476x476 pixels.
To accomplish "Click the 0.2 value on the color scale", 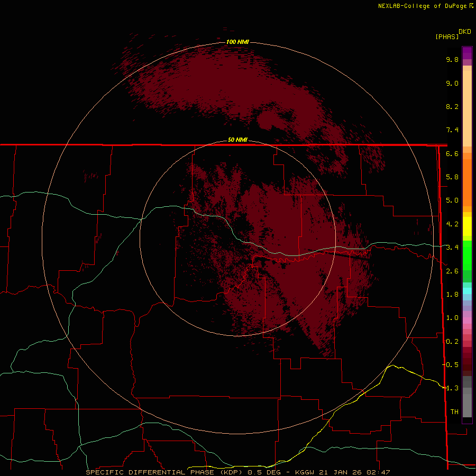I will (452, 342).
